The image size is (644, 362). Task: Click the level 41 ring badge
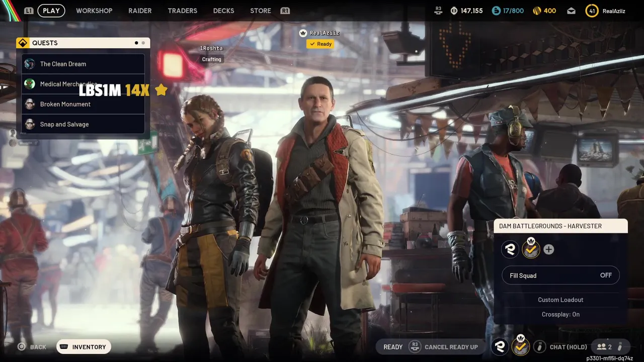[592, 11]
